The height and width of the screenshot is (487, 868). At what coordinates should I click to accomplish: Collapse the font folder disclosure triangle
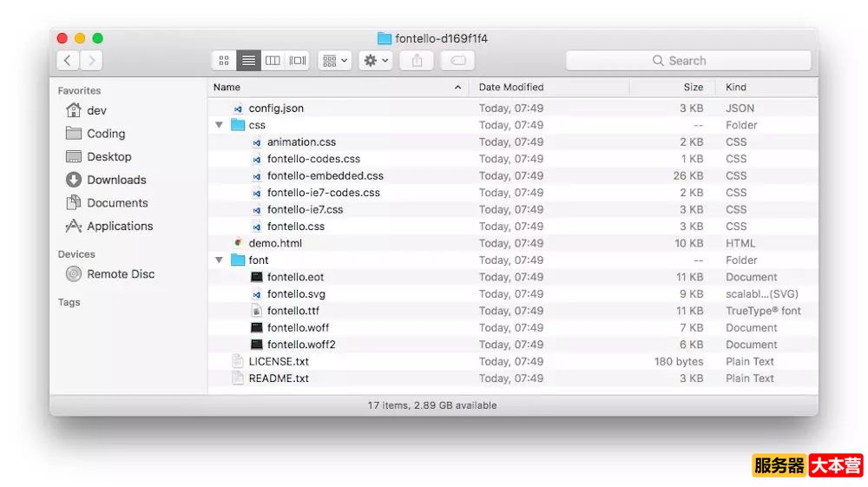[219, 260]
